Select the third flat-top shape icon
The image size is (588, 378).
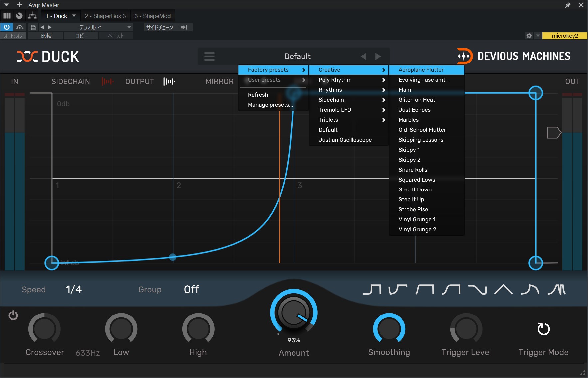coord(425,289)
